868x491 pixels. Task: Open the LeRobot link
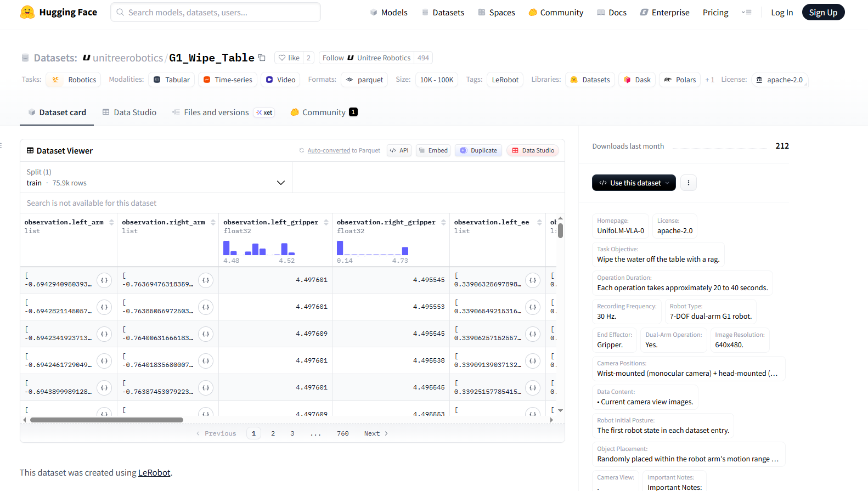pos(154,472)
